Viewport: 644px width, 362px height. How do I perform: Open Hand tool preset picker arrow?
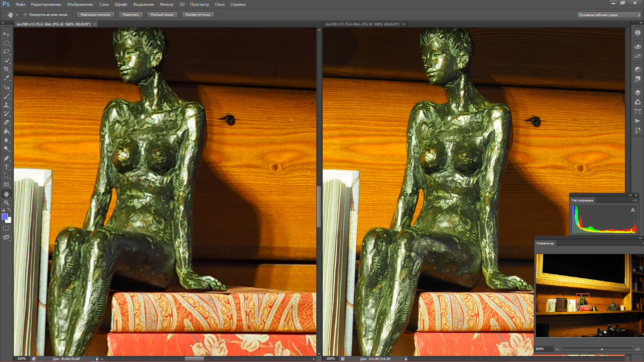(x=17, y=15)
